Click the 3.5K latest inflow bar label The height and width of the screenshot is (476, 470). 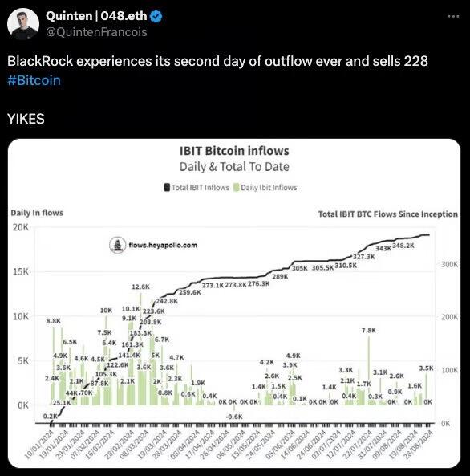coord(427,368)
